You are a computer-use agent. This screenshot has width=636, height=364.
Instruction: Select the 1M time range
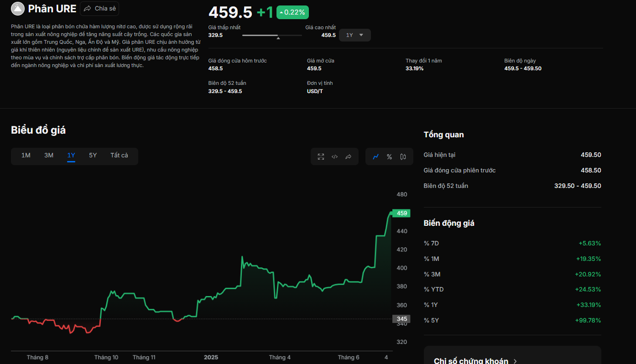26,156
